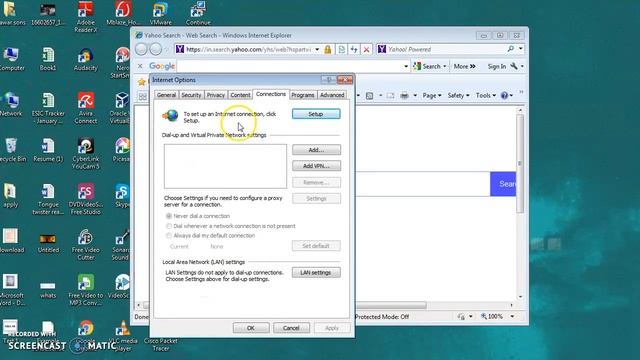640x360 pixels.
Task: Open the Computer desktop icon
Action: [x=11, y=59]
